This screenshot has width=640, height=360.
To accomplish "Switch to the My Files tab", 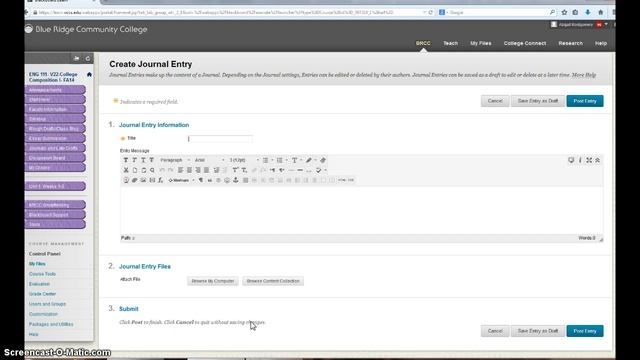I will [481, 43].
